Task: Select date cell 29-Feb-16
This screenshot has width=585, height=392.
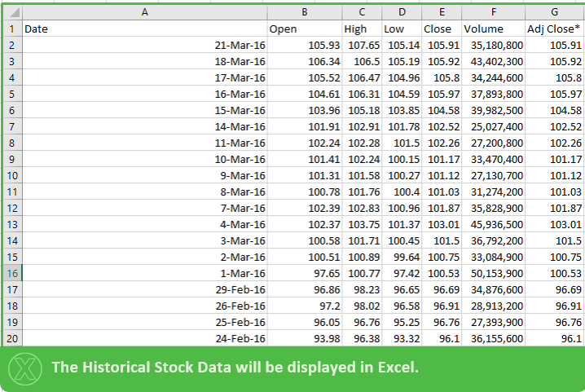Action: point(145,289)
